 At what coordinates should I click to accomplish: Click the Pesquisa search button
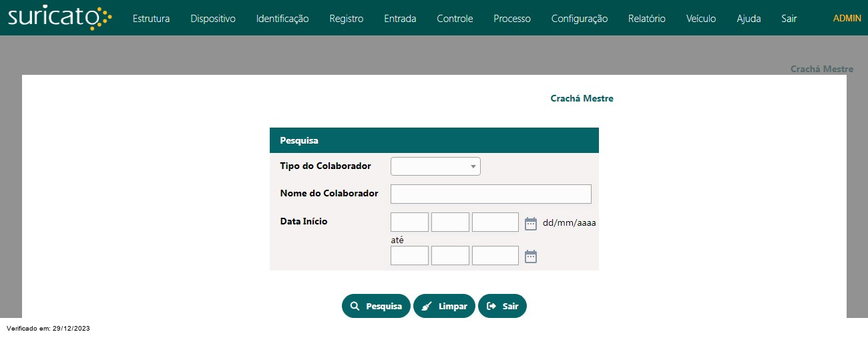pyautogui.click(x=376, y=306)
